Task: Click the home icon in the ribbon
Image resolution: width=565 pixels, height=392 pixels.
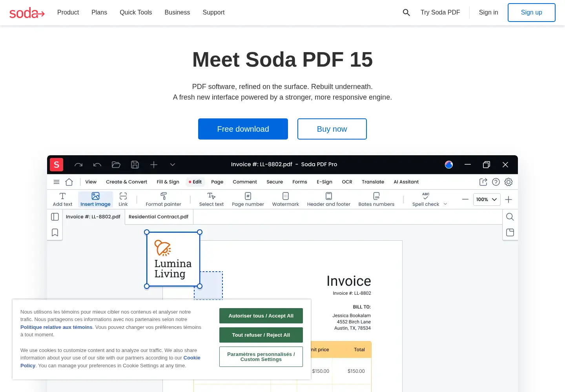Action: click(69, 182)
